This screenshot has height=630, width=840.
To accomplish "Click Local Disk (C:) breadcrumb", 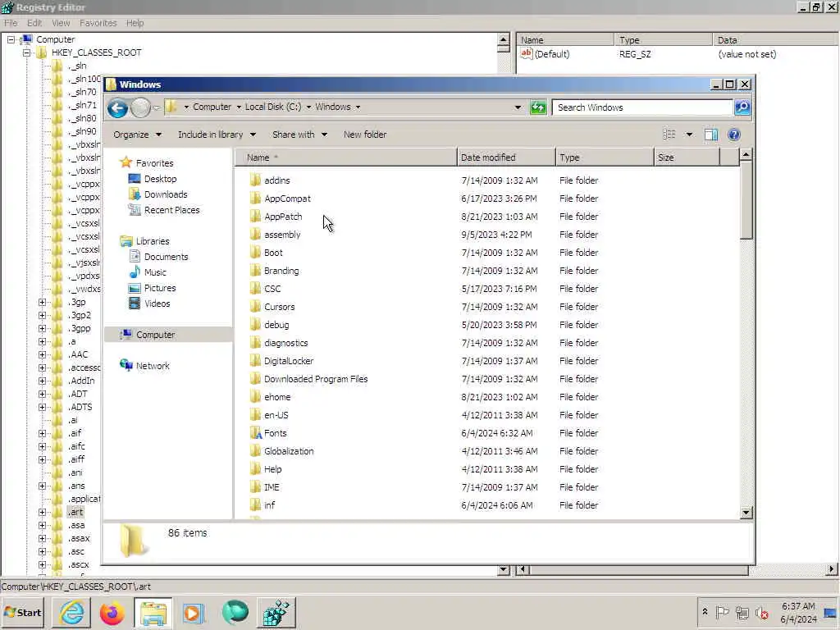I will click(273, 107).
